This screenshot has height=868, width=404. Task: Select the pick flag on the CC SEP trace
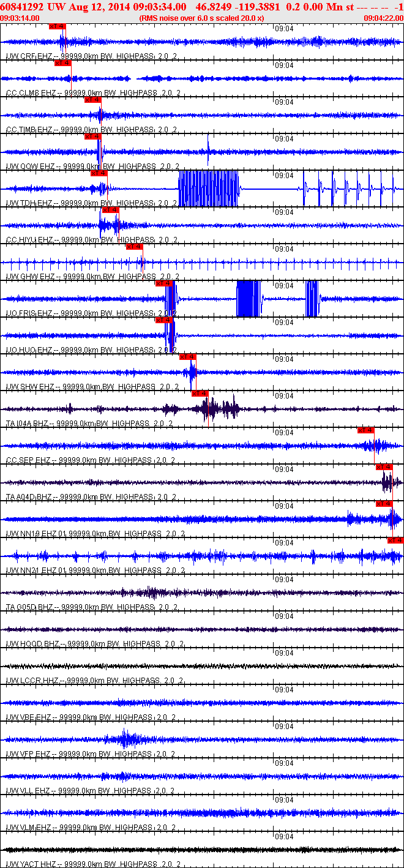[365, 430]
